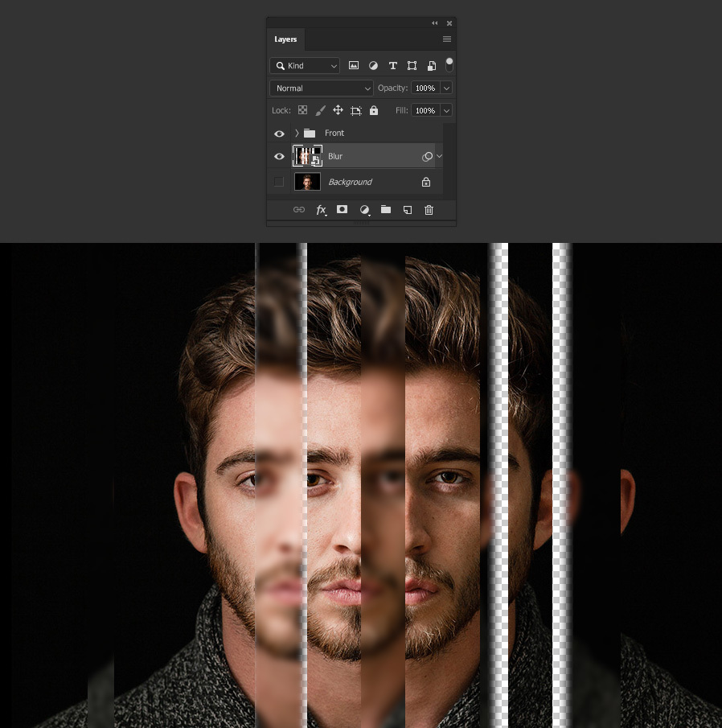Filter layers by shape layer icon
Image resolution: width=722 pixels, height=728 pixels.
point(412,65)
